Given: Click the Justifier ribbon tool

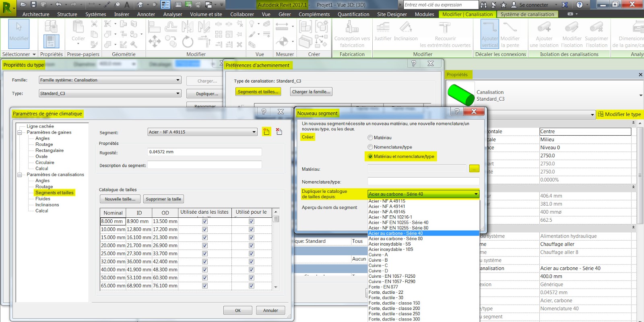Looking at the screenshot, I should (x=383, y=31).
